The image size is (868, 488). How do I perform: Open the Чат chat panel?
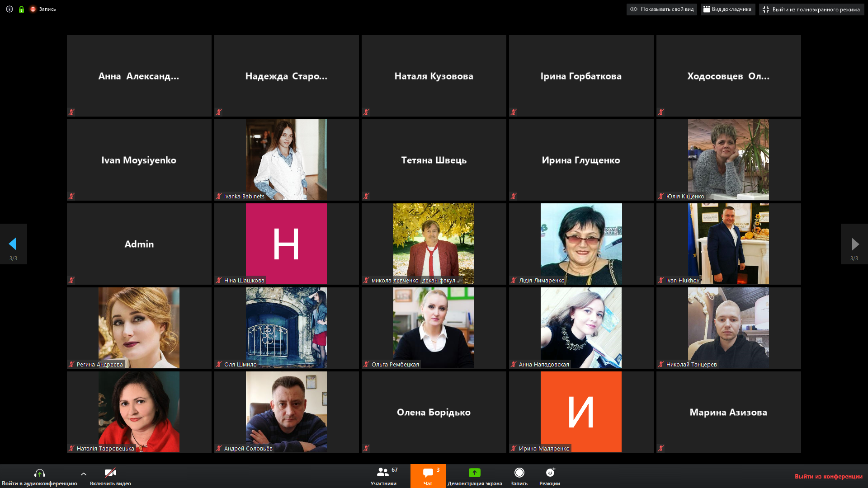pyautogui.click(x=428, y=476)
